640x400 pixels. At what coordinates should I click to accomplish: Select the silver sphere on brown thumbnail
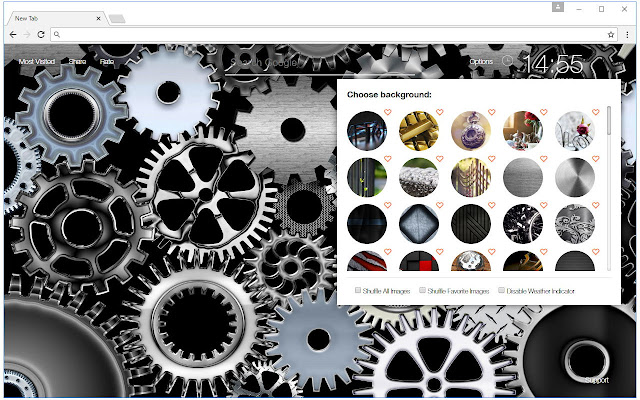point(471,261)
